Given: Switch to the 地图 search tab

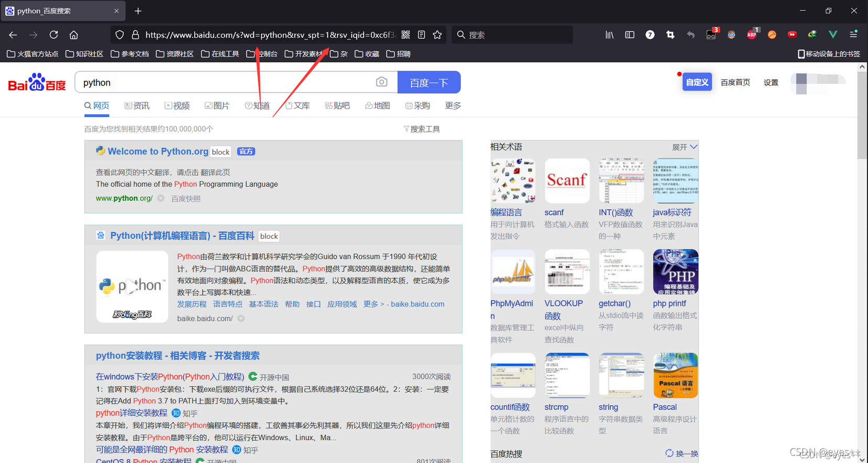Looking at the screenshot, I should click(x=378, y=106).
